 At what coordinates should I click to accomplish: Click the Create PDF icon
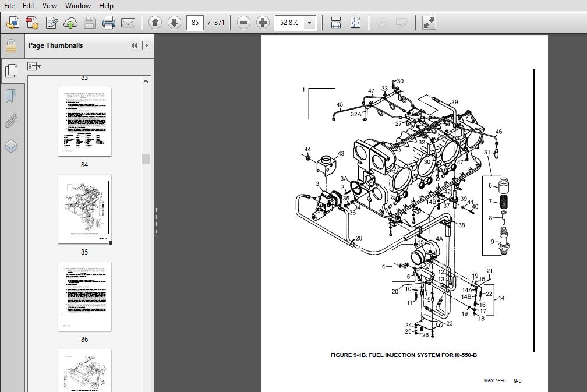click(x=32, y=23)
